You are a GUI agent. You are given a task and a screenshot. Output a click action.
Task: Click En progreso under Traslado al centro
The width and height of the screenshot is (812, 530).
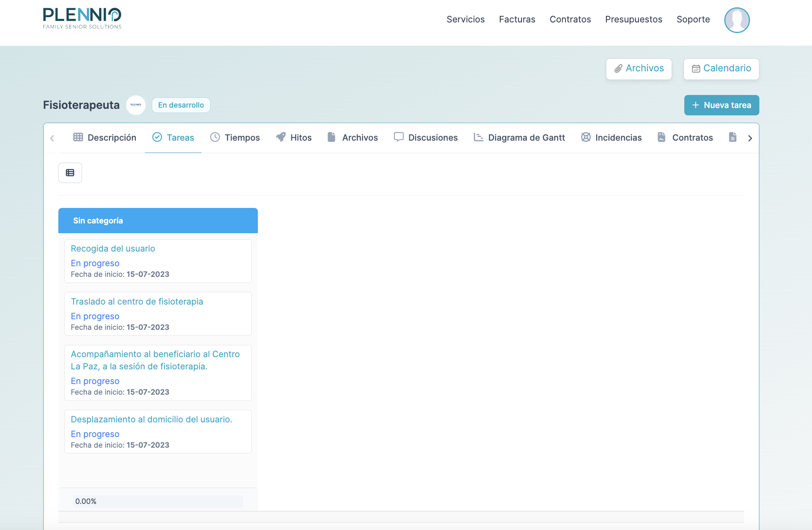click(x=95, y=316)
